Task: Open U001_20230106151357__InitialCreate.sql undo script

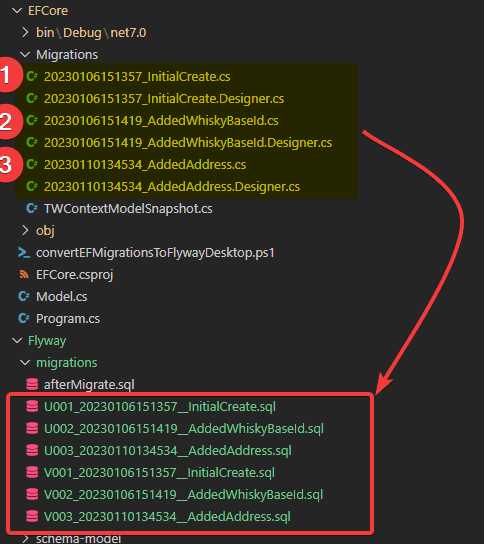Action: tap(160, 407)
